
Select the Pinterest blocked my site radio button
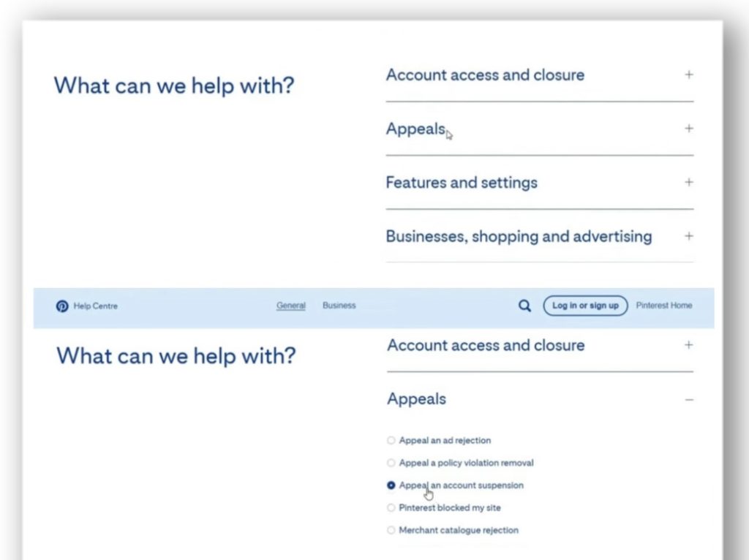pyautogui.click(x=391, y=508)
